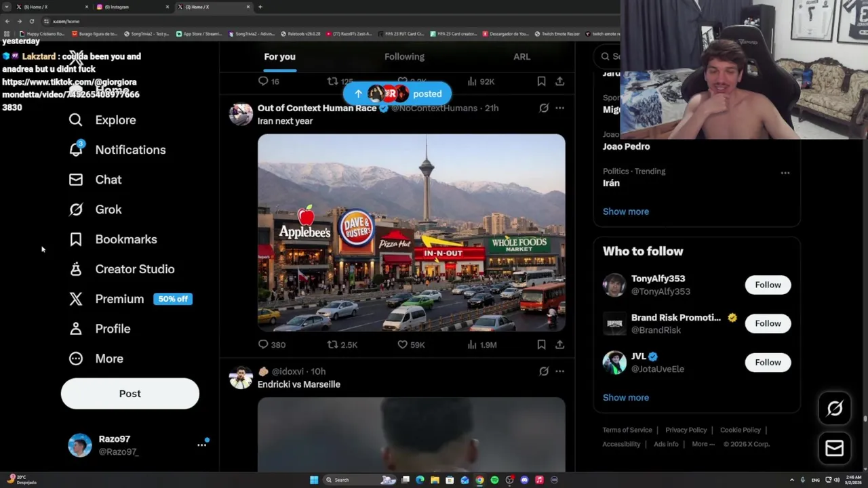Viewport: 868px width, 488px height.
Task: Open Explore from the sidebar
Action: [102, 120]
